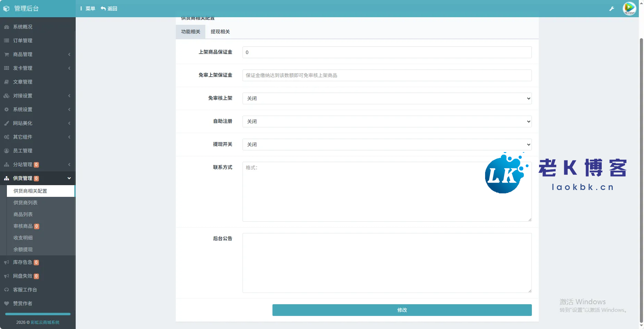Click the 订单管理 list icon
The height and width of the screenshot is (329, 644).
coord(7,41)
